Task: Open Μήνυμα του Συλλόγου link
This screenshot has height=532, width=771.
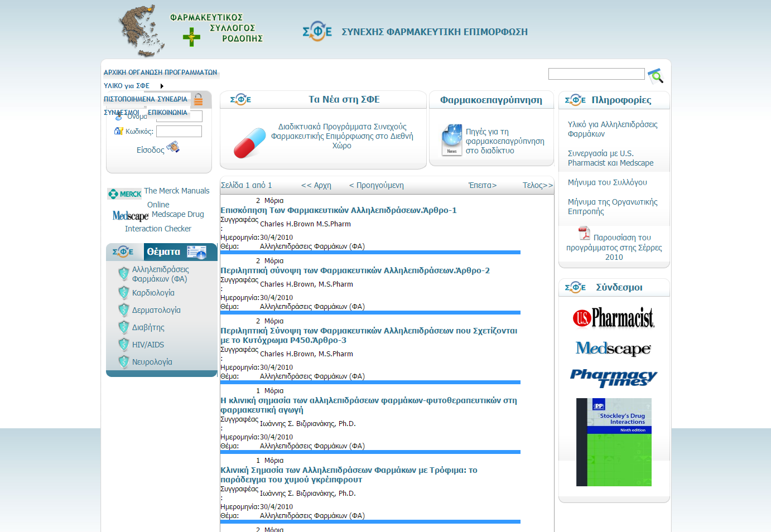Action: click(608, 182)
